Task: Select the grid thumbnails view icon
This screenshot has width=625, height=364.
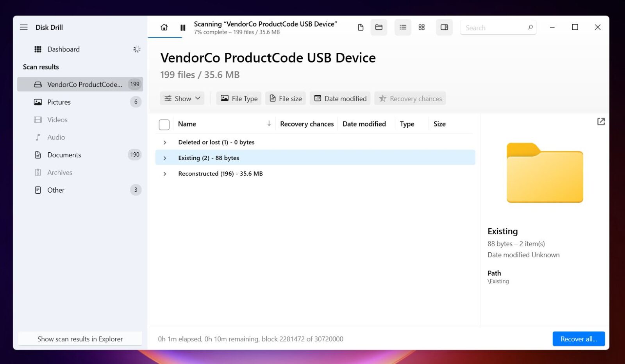Action: [x=421, y=27]
